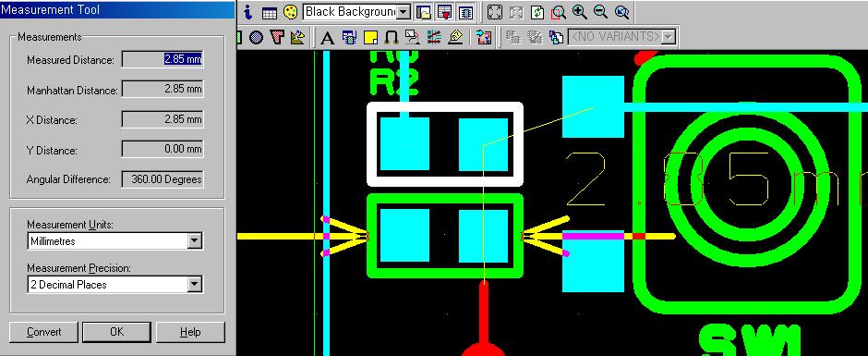
Task: Open the color palette icon
Action: pos(291,12)
